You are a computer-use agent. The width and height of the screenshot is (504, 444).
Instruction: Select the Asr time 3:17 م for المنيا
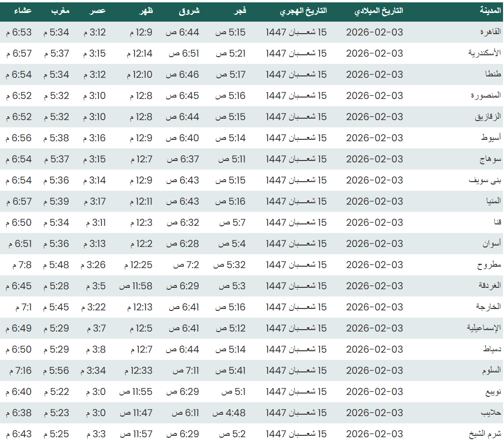coord(94,201)
